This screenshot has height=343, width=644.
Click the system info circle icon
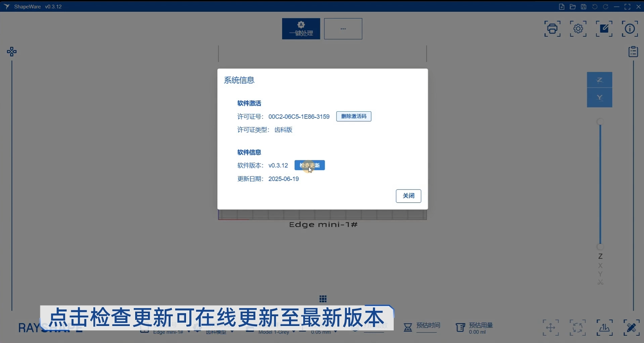coord(630,29)
